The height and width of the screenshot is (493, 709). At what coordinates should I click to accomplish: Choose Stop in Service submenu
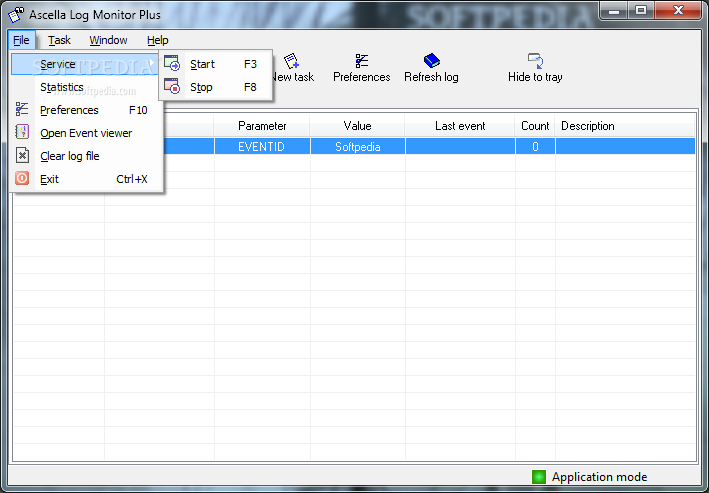216,87
